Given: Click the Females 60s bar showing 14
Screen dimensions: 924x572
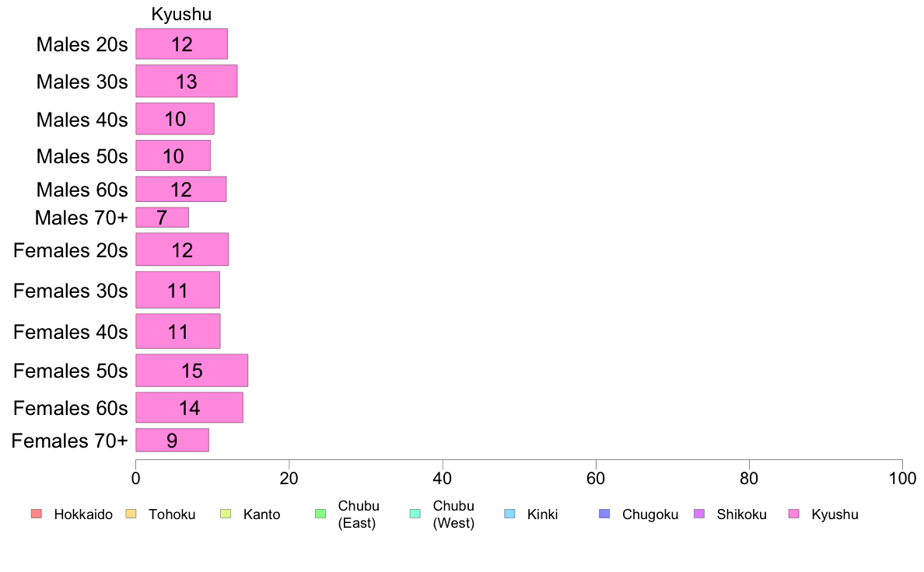Looking at the screenshot, I should [189, 408].
